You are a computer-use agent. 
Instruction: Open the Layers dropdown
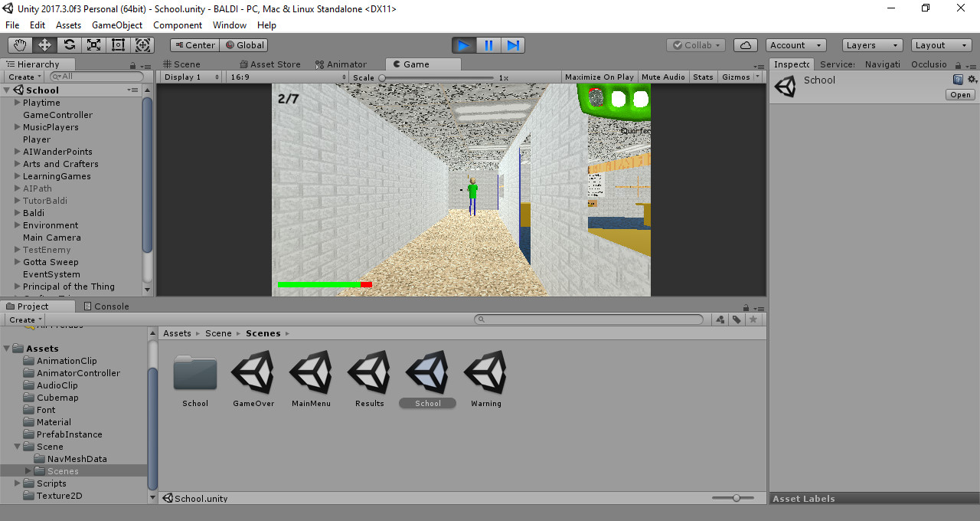coord(872,44)
